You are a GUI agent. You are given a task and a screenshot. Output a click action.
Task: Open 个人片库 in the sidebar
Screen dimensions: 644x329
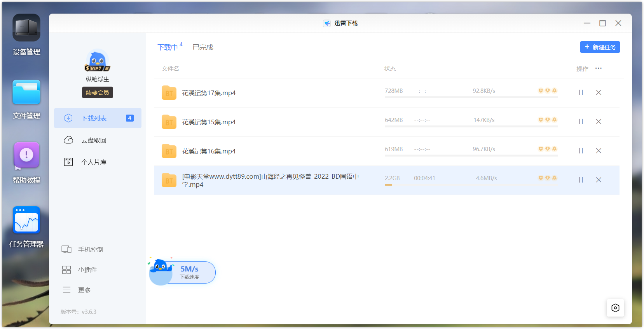click(x=98, y=162)
